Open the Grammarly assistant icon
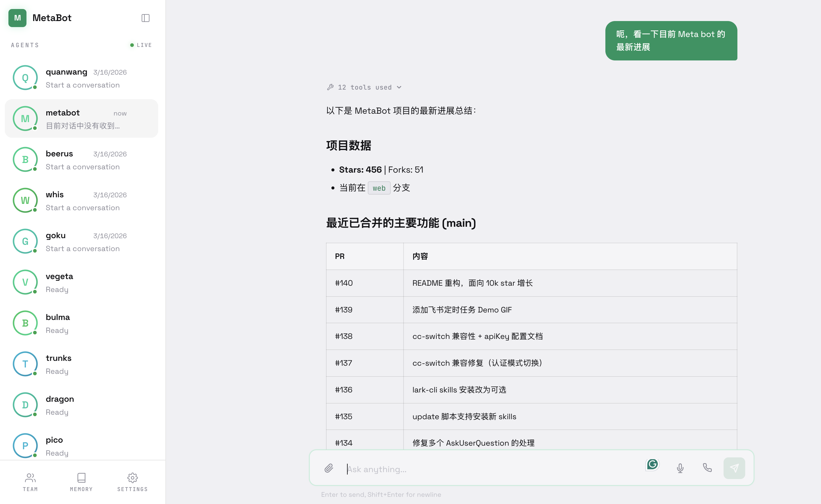 coord(652,464)
